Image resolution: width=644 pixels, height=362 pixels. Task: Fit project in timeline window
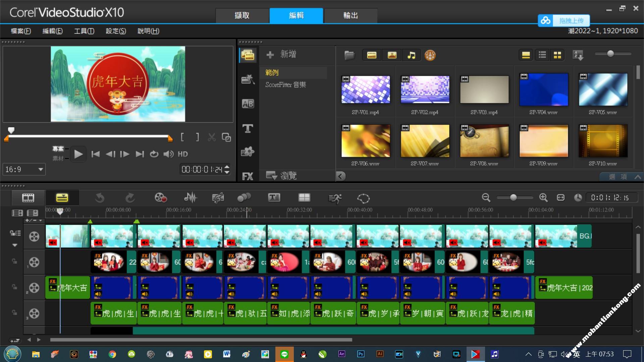[x=561, y=198]
